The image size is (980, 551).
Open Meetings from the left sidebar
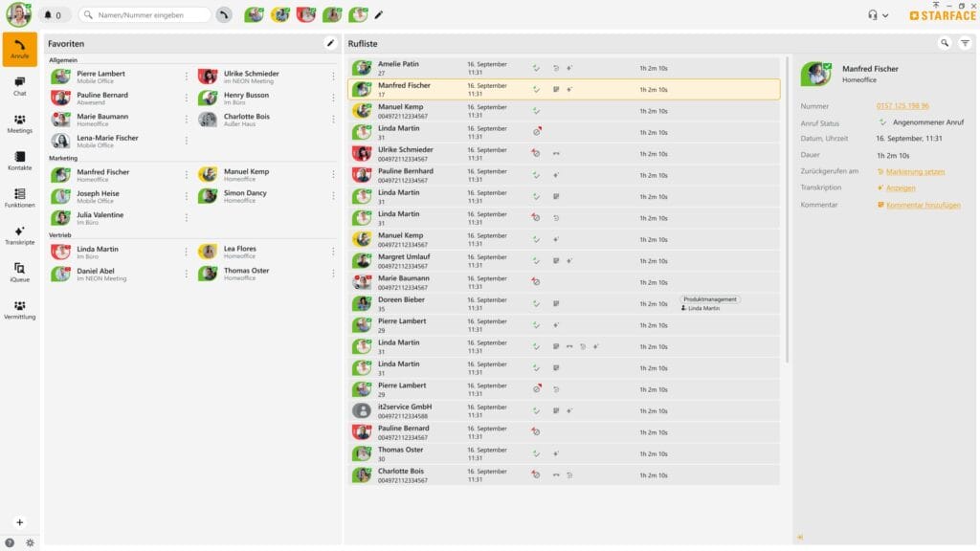click(19, 122)
